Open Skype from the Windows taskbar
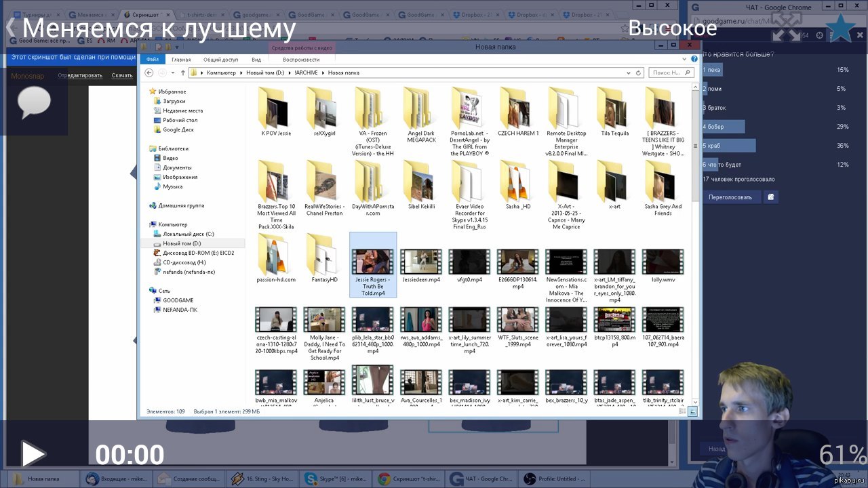The width and height of the screenshot is (868, 488). tap(335, 479)
